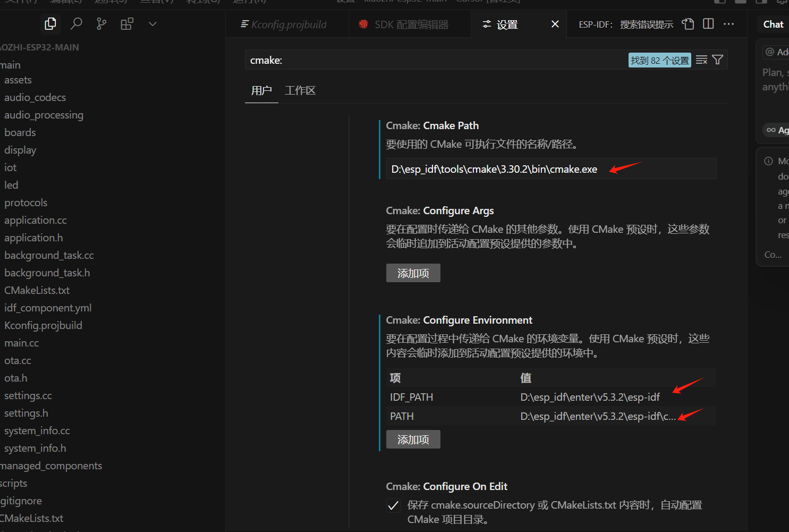789x532 pixels.
Task: Clear the settings search input icon
Action: (x=701, y=60)
